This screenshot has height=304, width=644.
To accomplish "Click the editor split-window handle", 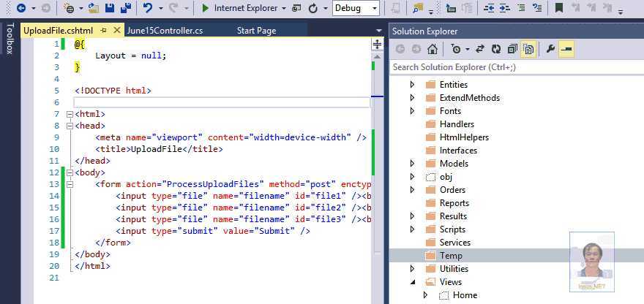I will (x=377, y=45).
